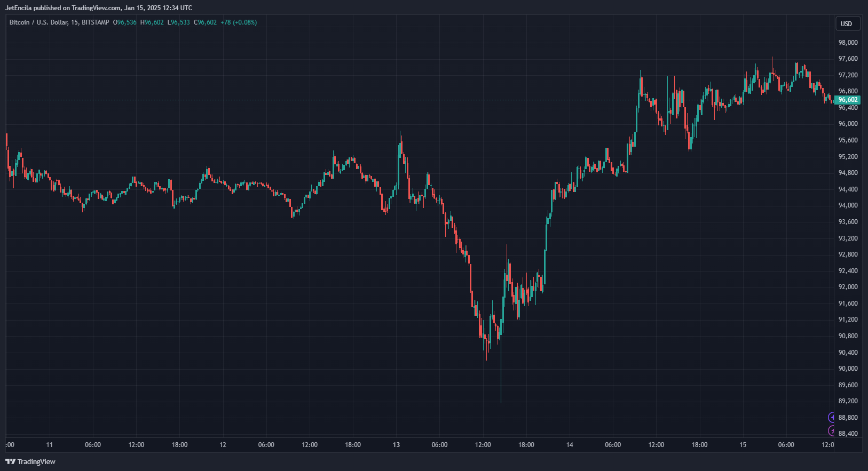Click the JetEncila published on TradingView.com header
This screenshot has width=868, height=471.
pyautogui.click(x=99, y=8)
